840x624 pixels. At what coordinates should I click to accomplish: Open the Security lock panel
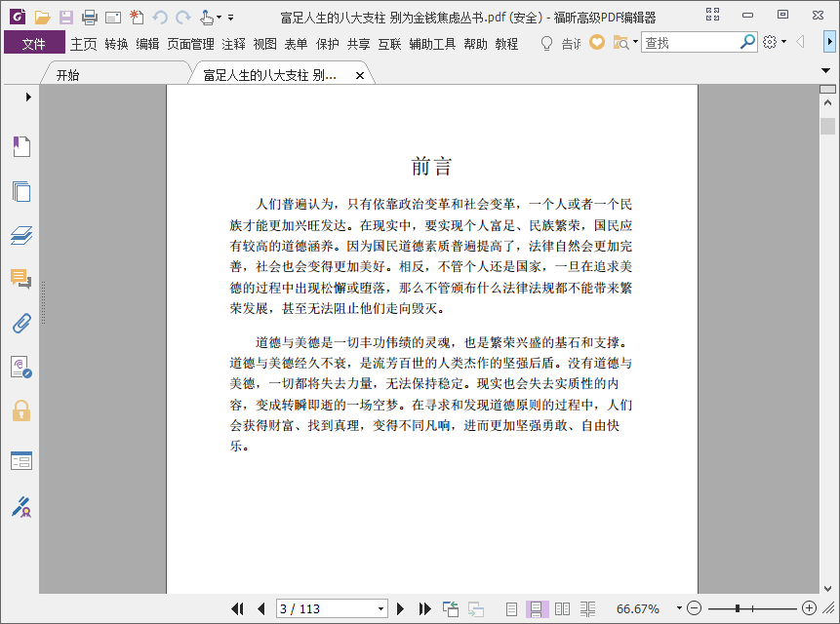21,410
